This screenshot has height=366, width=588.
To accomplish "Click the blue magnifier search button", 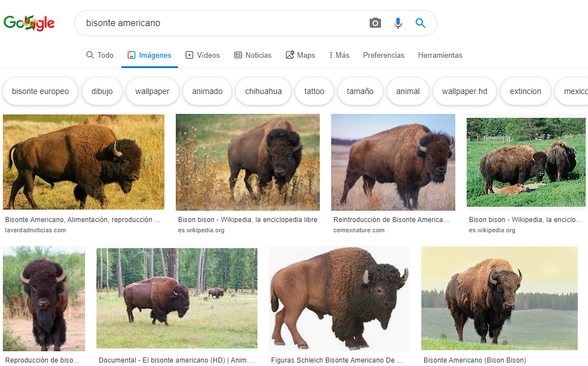I will click(420, 23).
